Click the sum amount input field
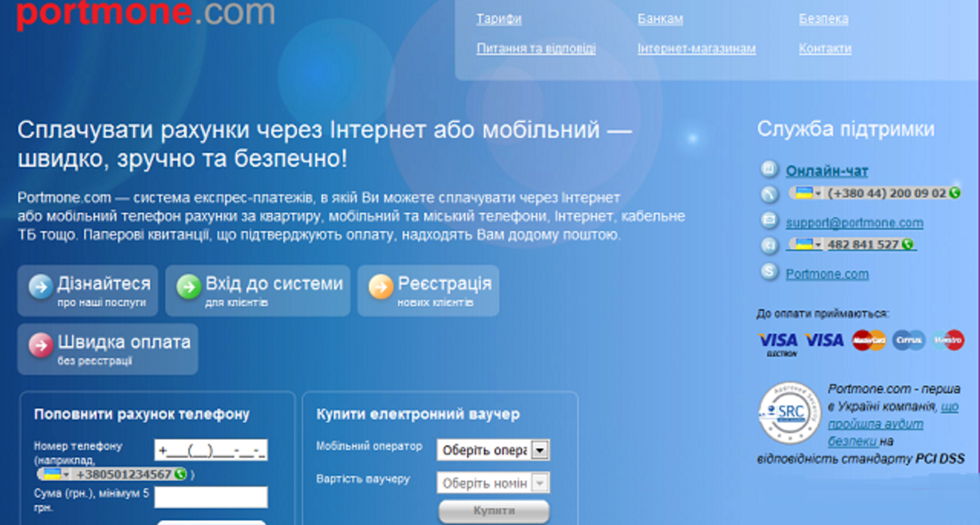980x525 pixels. (210, 496)
